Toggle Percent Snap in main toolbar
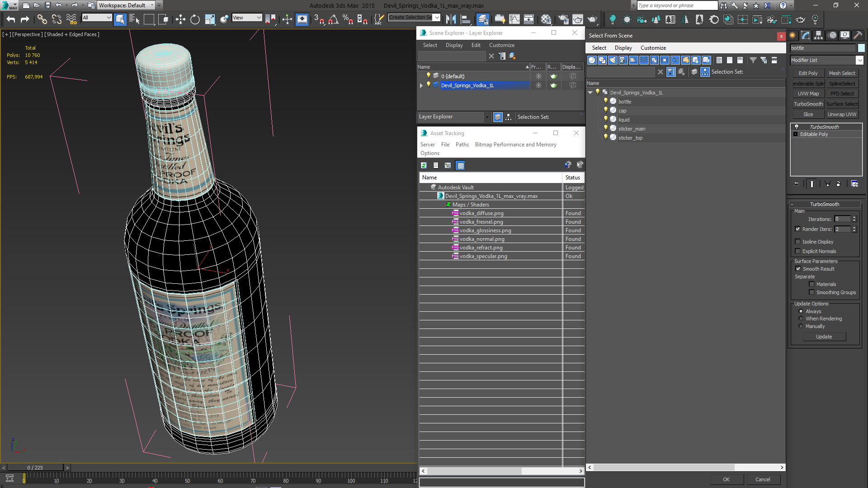868x488 pixels. [x=348, y=19]
